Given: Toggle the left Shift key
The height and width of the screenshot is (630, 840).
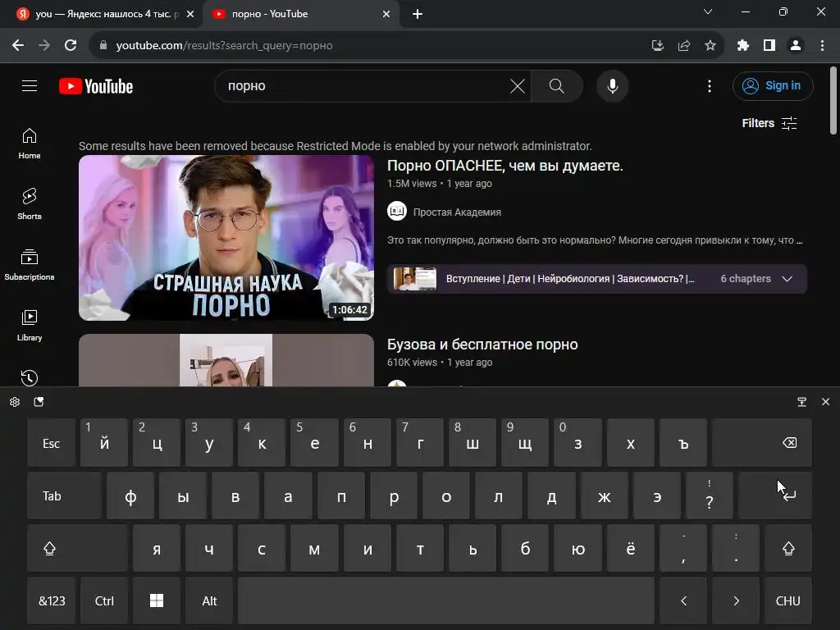Looking at the screenshot, I should [78, 548].
